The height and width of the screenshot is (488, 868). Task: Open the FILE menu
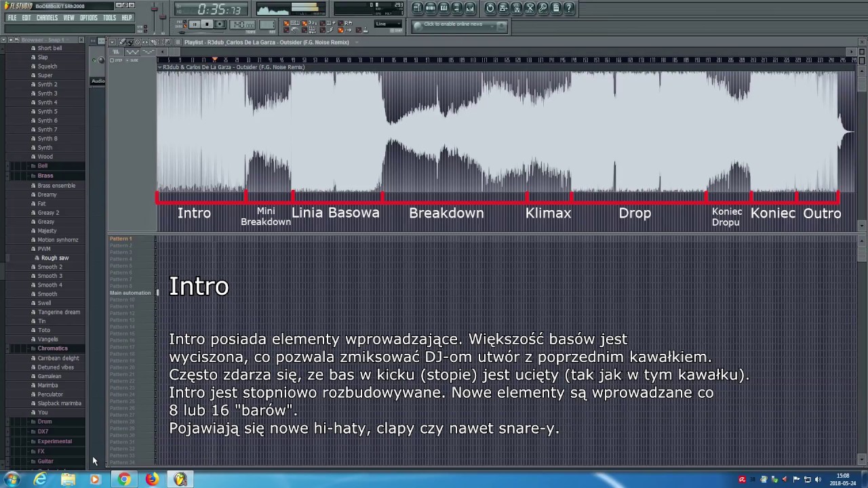pos(12,18)
